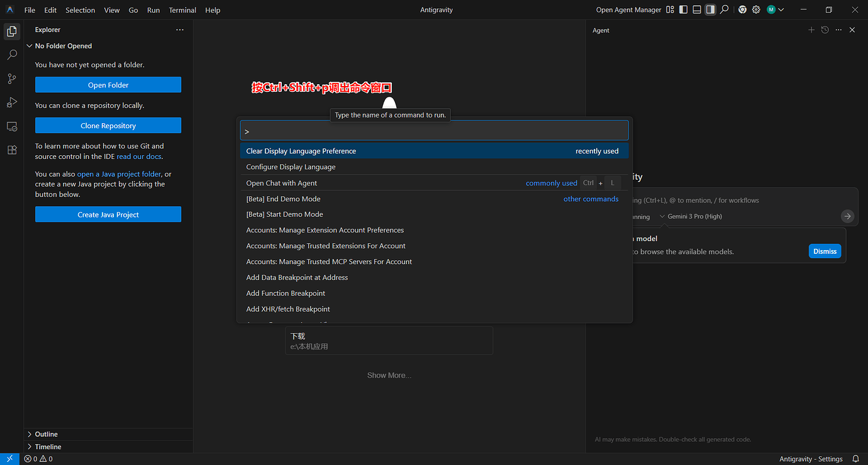Image resolution: width=868 pixels, height=465 pixels.
Task: Dismiss the model notification
Action: [825, 251]
